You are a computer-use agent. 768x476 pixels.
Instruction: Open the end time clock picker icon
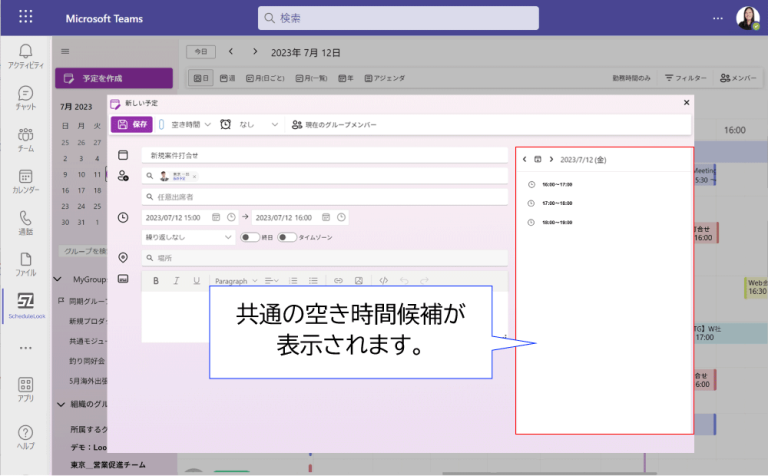click(341, 217)
